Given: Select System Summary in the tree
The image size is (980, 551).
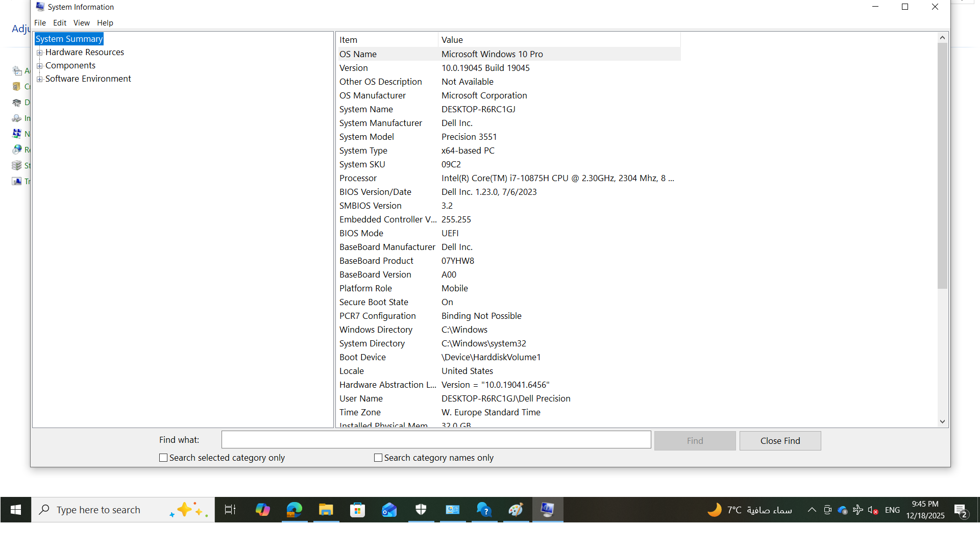Looking at the screenshot, I should (69, 39).
